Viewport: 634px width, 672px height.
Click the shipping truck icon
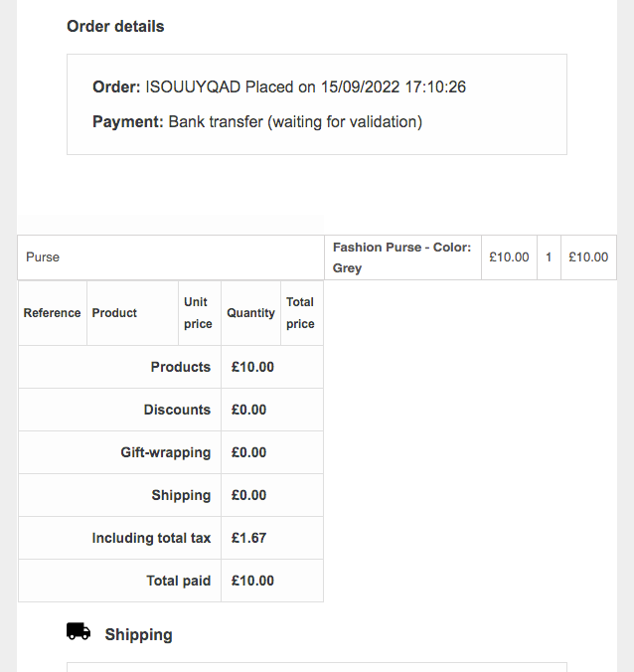[x=79, y=632]
